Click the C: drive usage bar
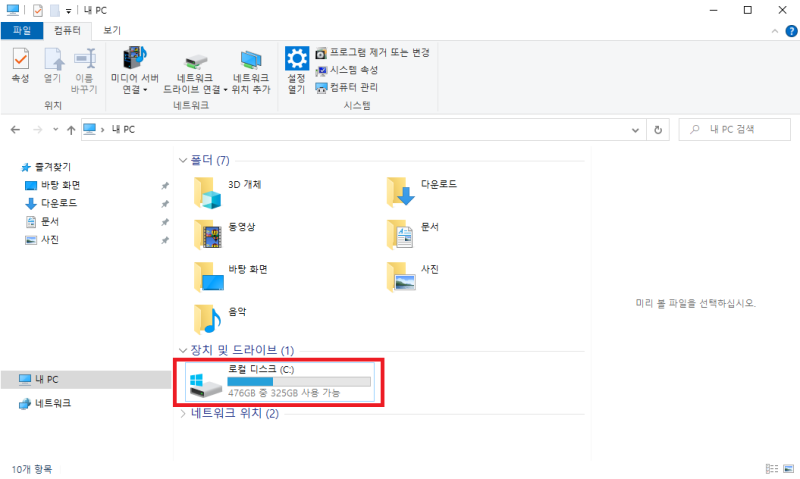 (x=299, y=382)
